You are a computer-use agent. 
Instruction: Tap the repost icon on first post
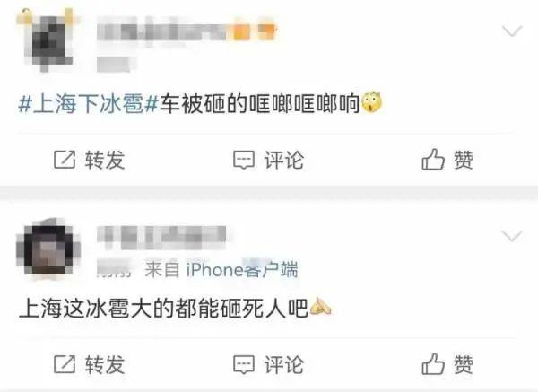(65, 160)
